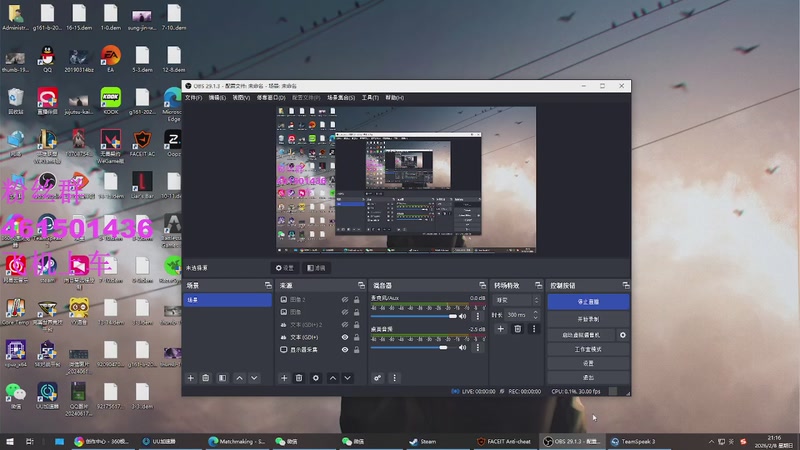Image resolution: width=800 pixels, height=450 pixels.
Task: Remove transition with the Transitions (转场特效) dock trash icon
Action: click(517, 329)
